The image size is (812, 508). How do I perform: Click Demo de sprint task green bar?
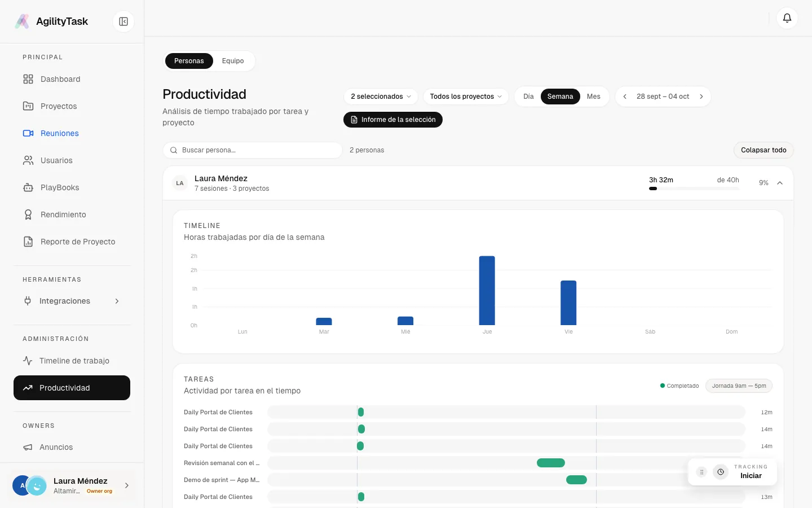tap(576, 480)
